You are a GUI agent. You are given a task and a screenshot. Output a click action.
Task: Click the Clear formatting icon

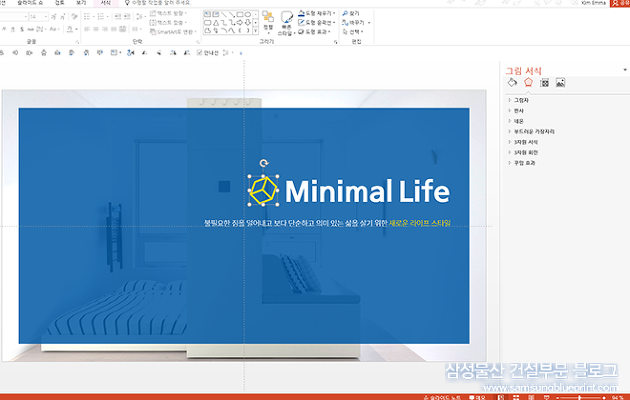tap(74, 17)
